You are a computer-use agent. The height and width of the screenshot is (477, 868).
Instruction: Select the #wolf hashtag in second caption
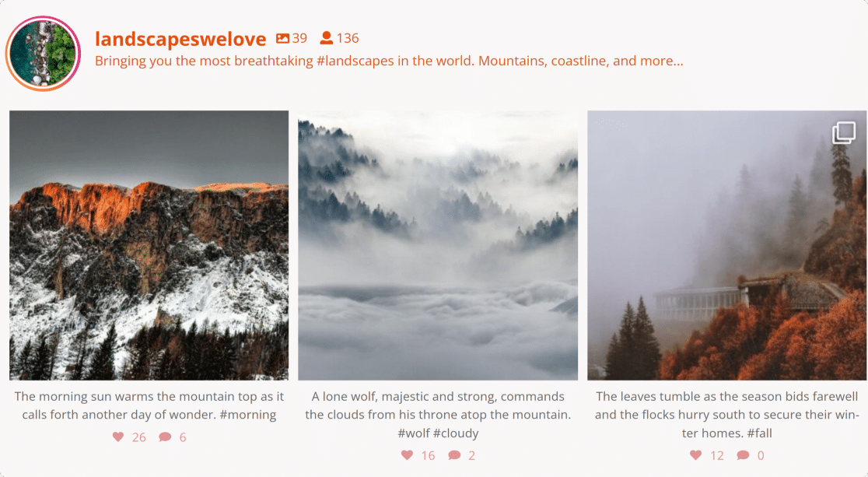(413, 433)
